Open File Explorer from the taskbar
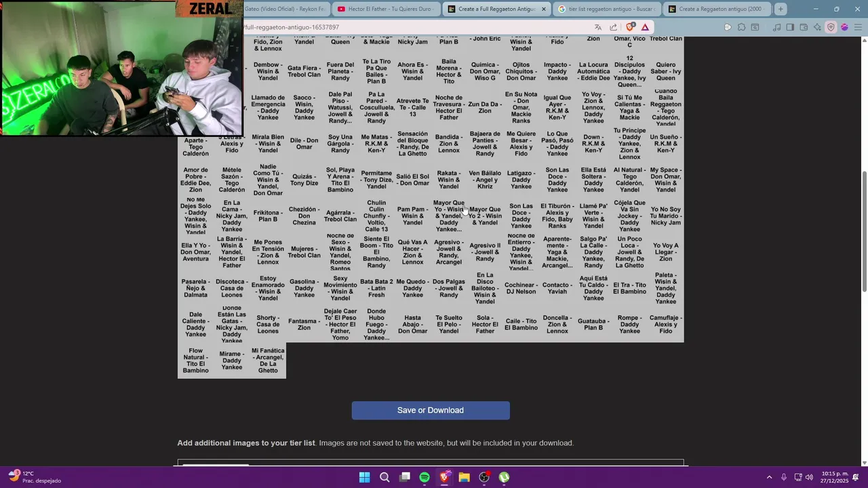The height and width of the screenshot is (488, 868). 464,477
